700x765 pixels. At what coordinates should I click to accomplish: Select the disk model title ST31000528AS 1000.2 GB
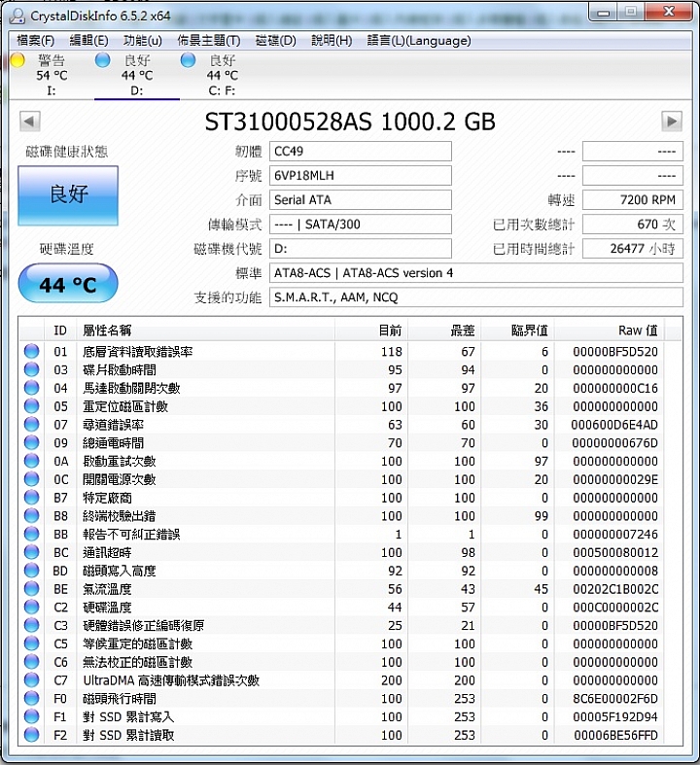coord(350,122)
